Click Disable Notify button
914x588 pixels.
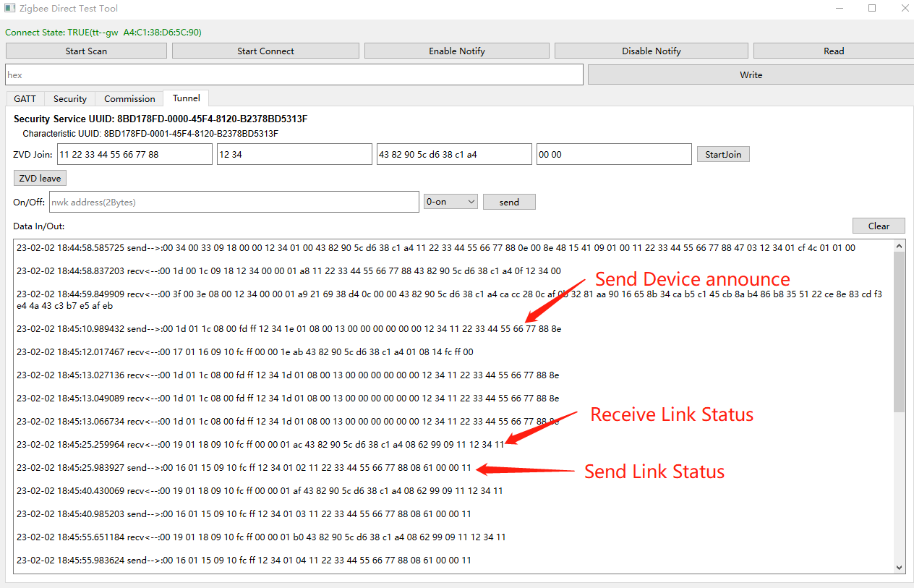(652, 51)
